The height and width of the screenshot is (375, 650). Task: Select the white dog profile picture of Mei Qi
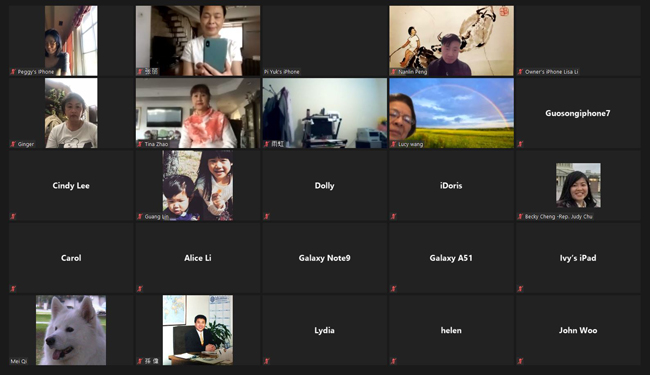[x=71, y=330]
